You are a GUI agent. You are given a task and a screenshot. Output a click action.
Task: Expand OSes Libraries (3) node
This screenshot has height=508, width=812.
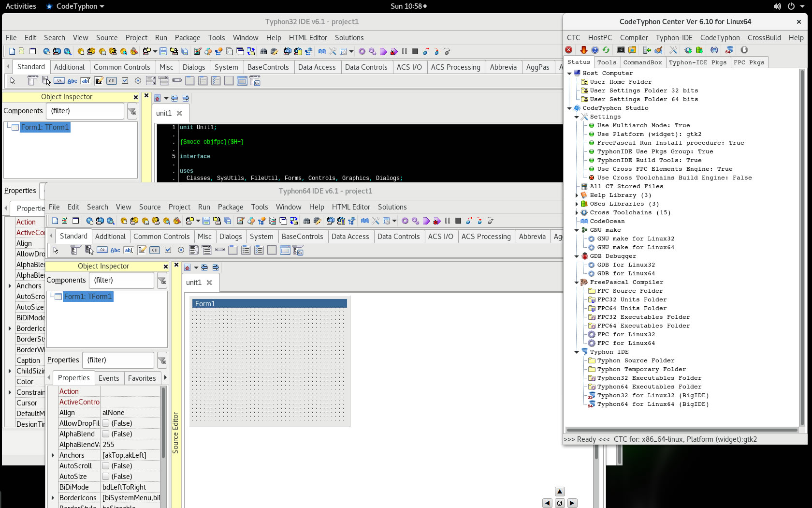pyautogui.click(x=577, y=204)
